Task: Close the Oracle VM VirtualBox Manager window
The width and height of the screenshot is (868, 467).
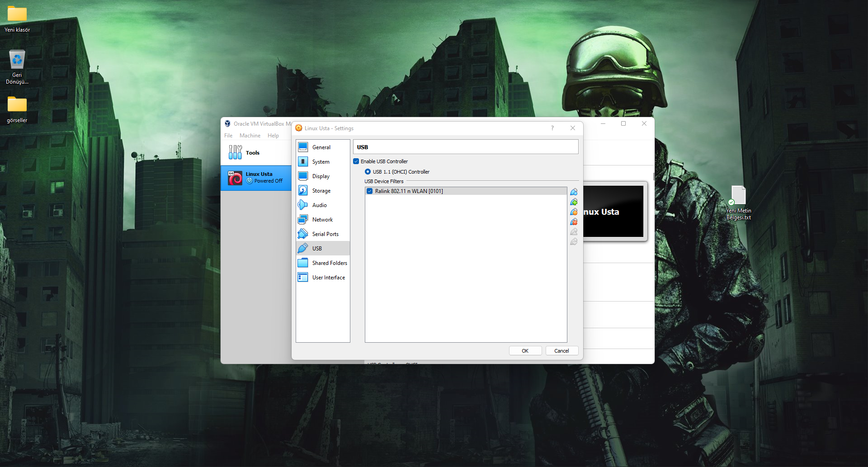Action: click(x=644, y=124)
